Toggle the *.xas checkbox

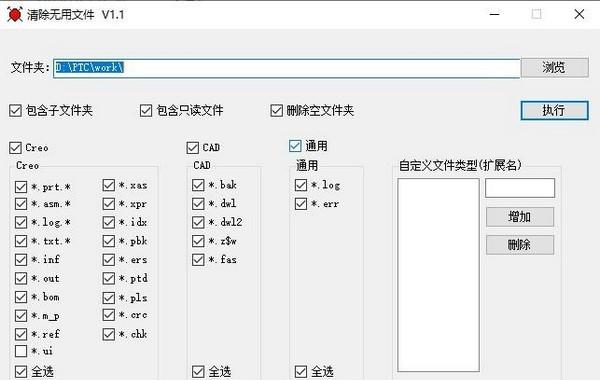(109, 185)
